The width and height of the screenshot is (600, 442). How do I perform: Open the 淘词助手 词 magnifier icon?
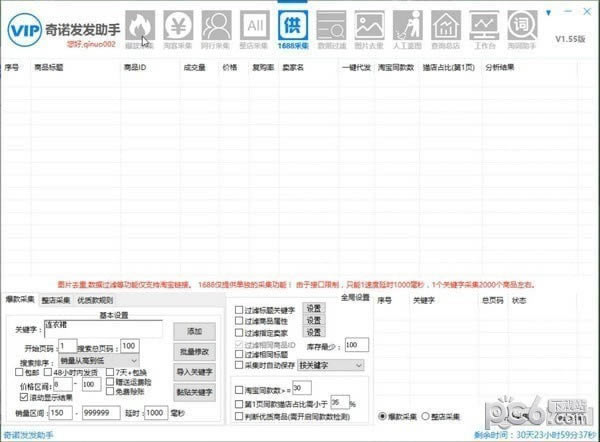coord(522,26)
